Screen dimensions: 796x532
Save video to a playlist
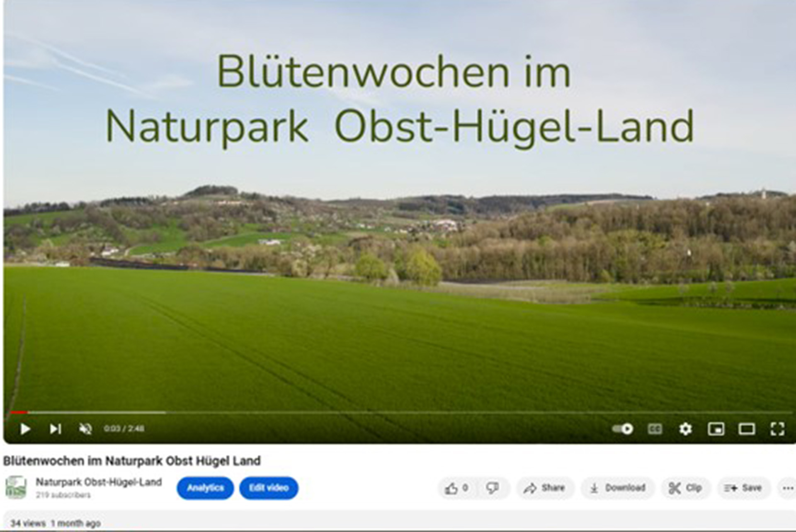tap(743, 488)
